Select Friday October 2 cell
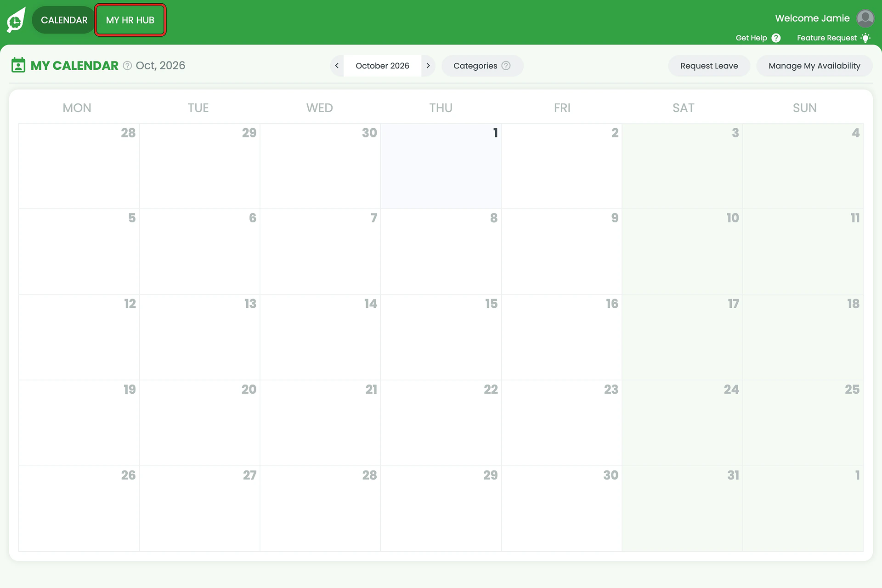The image size is (882, 588). tap(562, 166)
